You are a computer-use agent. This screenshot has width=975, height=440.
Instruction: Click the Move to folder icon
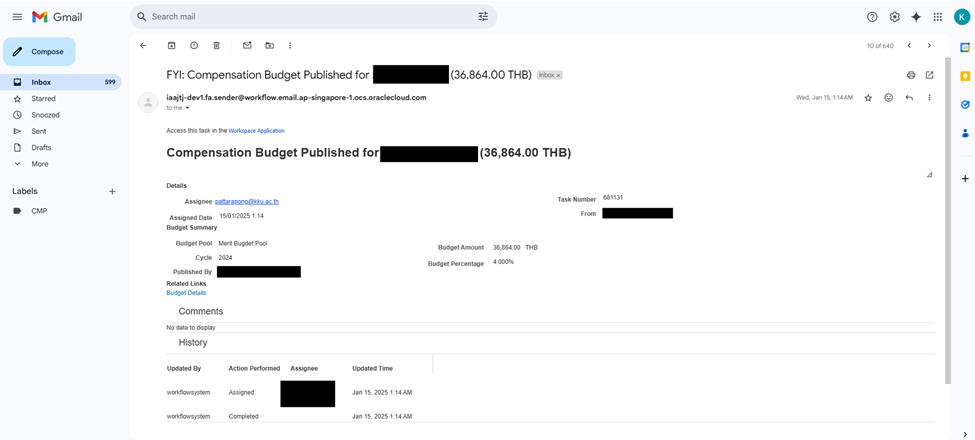click(269, 45)
